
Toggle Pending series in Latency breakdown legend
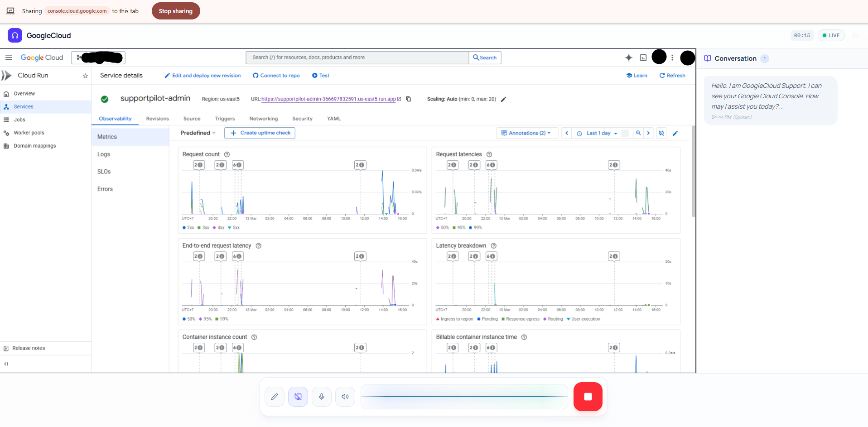pos(487,319)
